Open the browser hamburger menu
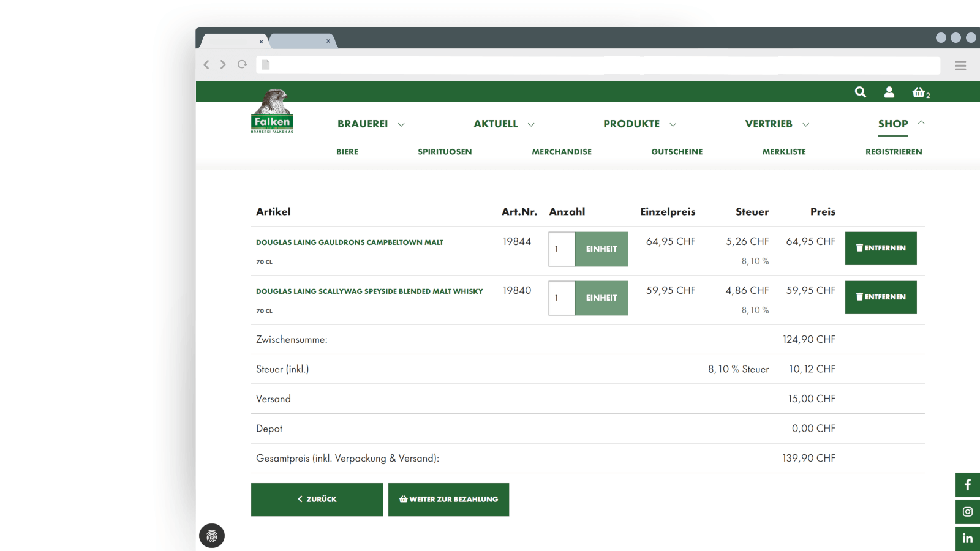The image size is (980, 551). point(960,66)
